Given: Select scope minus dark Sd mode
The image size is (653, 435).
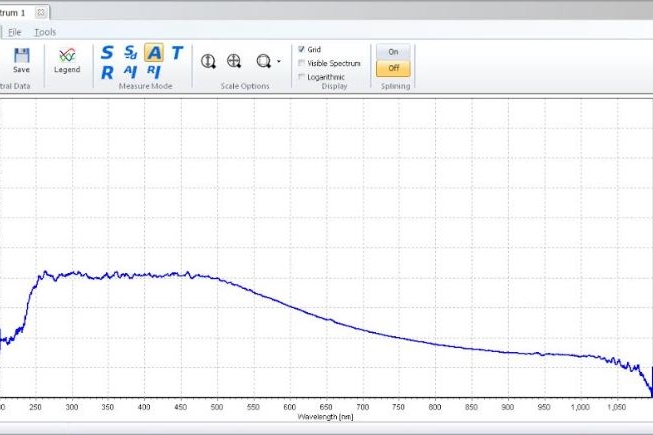Looking at the screenshot, I should coord(130,53).
